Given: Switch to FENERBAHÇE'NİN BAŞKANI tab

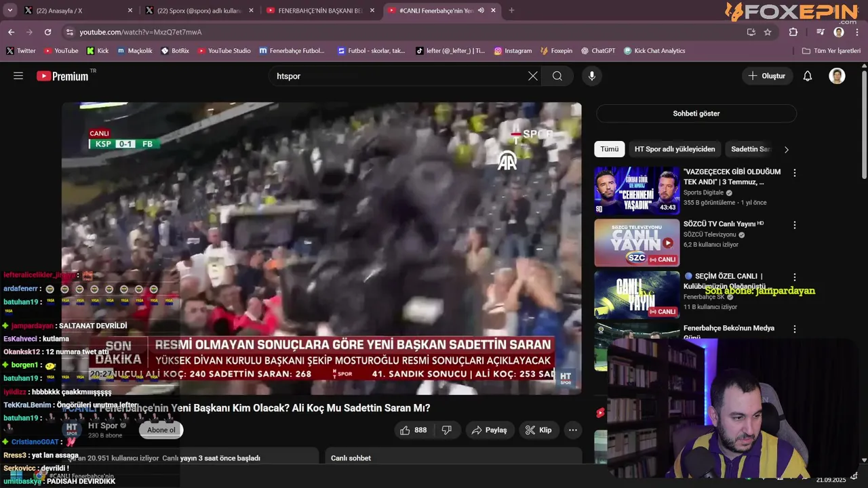Looking at the screenshot, I should [320, 10].
